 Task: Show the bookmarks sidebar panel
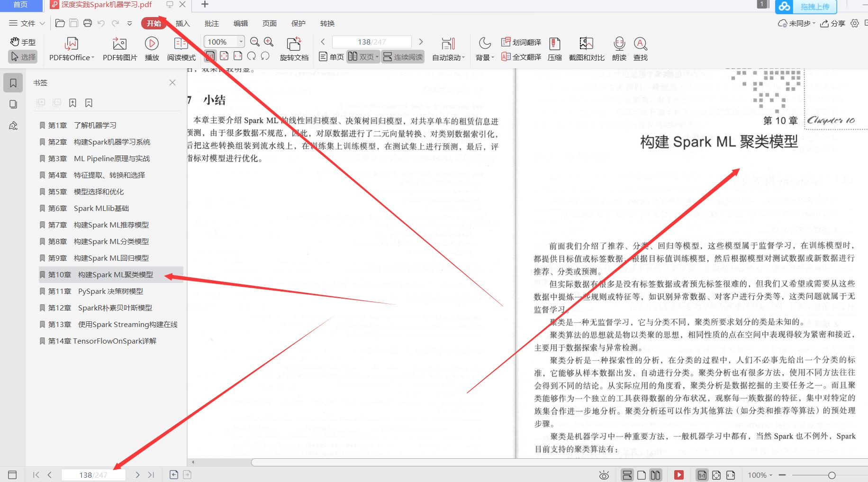(x=13, y=83)
